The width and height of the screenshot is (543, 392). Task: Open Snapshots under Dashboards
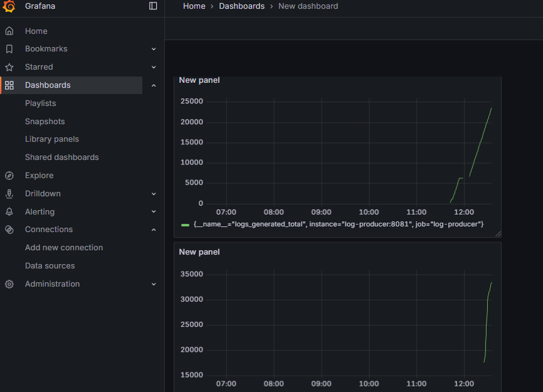(45, 122)
